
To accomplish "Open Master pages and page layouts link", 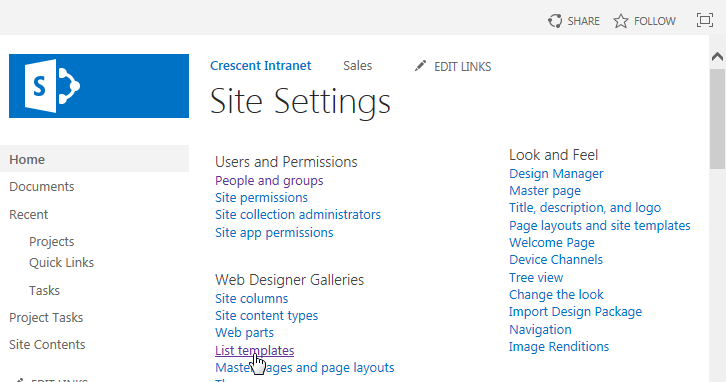I will [x=305, y=368].
